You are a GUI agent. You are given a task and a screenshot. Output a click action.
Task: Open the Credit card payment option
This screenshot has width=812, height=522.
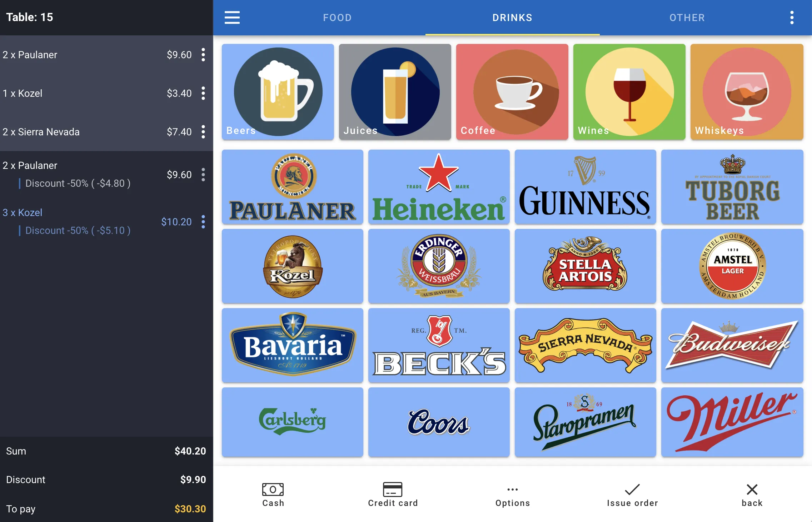coord(392,493)
